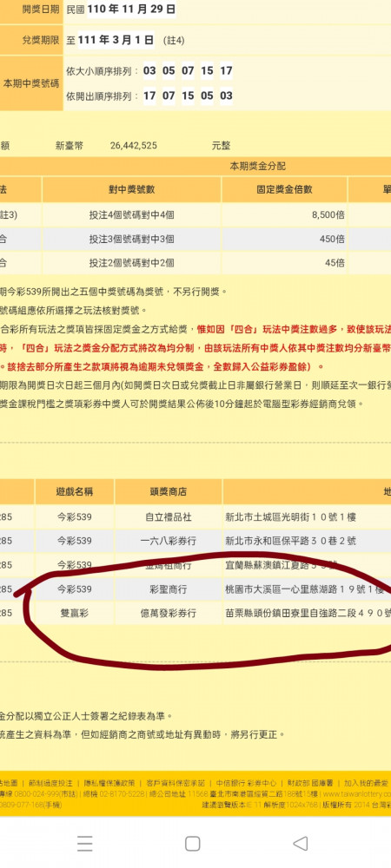Image resolution: width=391 pixels, height=868 pixels.
Task: Open the 財政部 國庫署 footer link
Action: point(311,783)
